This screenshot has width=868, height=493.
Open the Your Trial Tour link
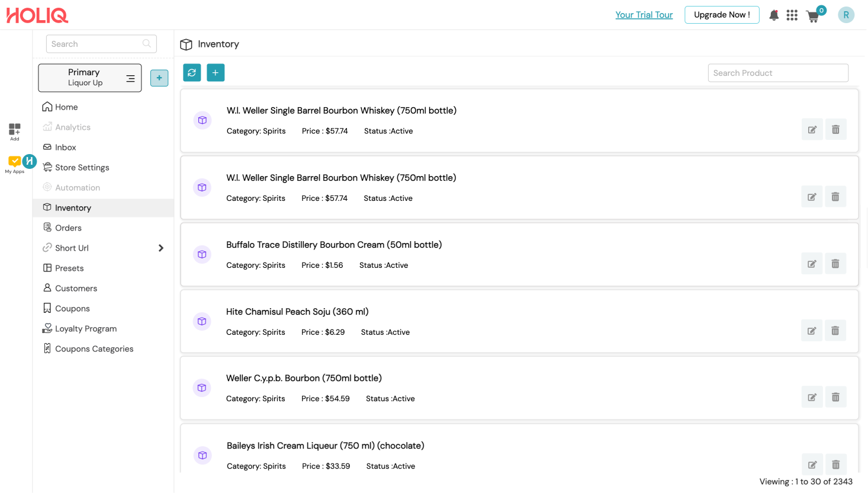pos(644,15)
